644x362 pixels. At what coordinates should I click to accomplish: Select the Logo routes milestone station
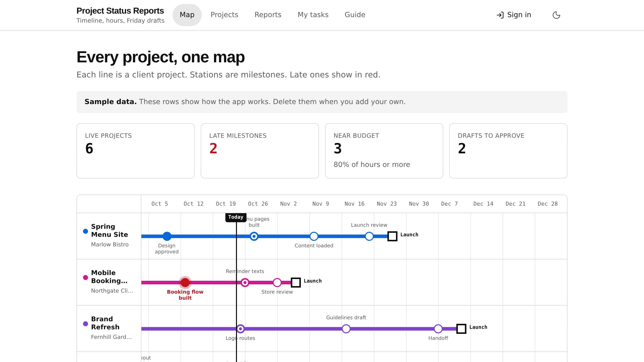click(x=240, y=329)
